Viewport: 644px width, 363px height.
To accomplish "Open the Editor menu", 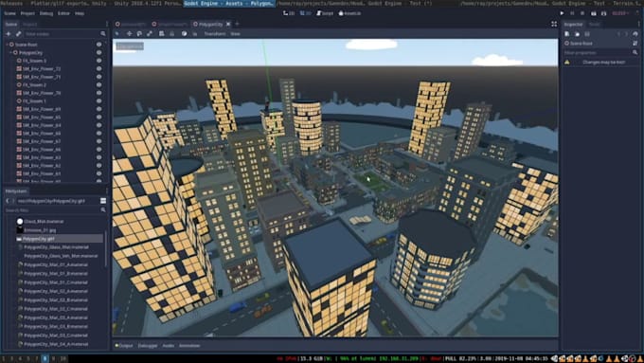I will (63, 13).
